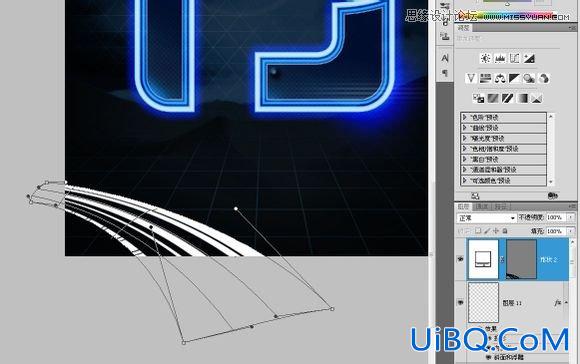Collapse the fx effects of 图层 11
The height and width of the screenshot is (364, 580).
click(x=566, y=303)
